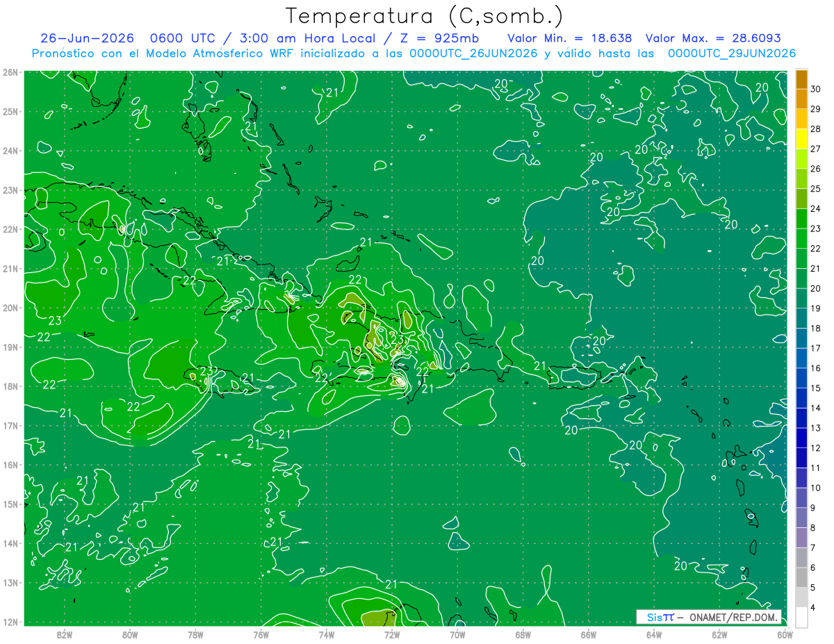Click legend value "24" on color scale

pos(816,208)
